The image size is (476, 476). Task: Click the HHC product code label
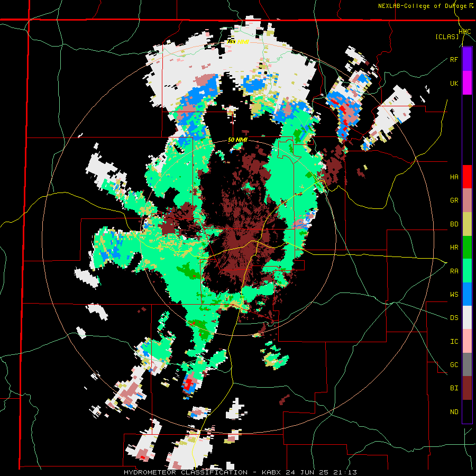point(464,32)
